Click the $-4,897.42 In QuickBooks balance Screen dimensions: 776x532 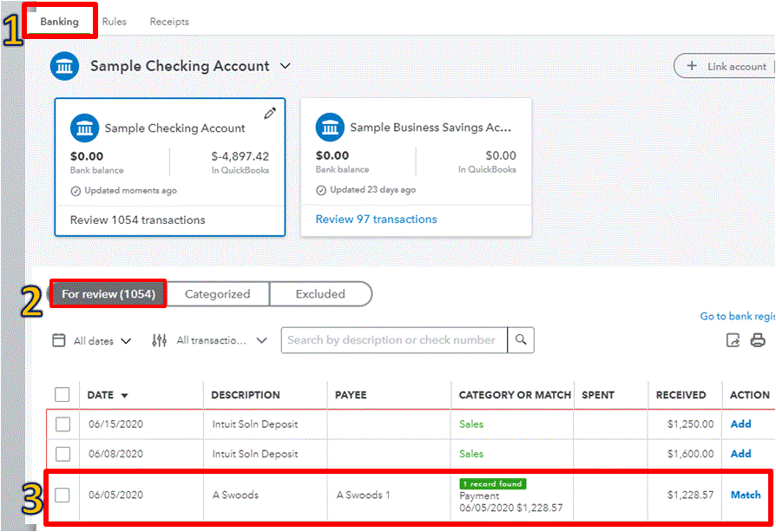(240, 157)
